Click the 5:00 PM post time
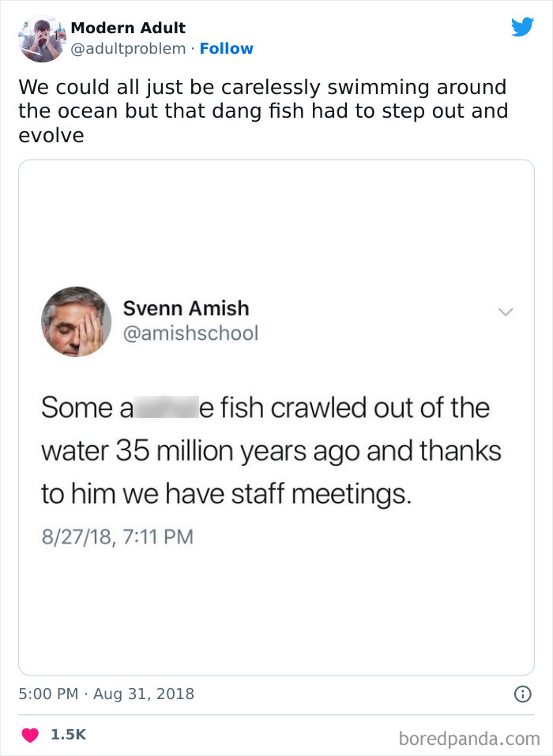This screenshot has height=756, width=553. 49,694
